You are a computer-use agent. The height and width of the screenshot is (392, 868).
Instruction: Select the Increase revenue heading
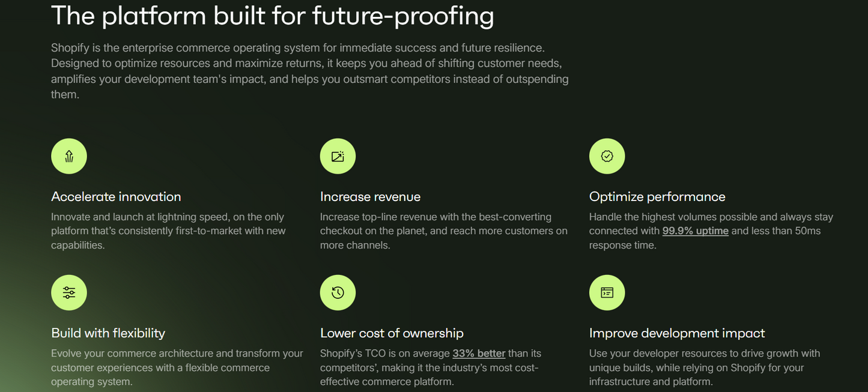tap(370, 197)
